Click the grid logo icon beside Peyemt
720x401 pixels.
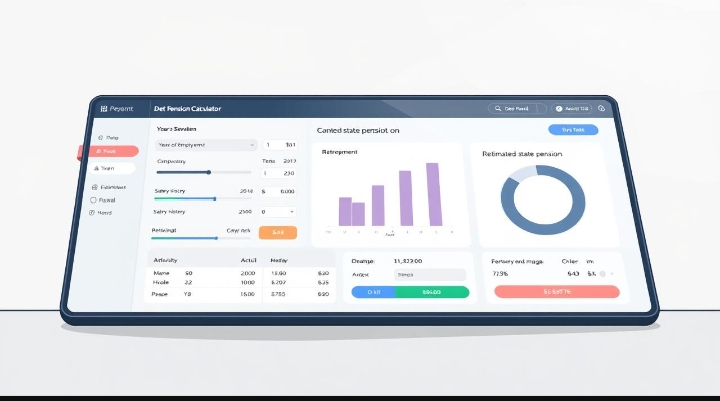(104, 108)
